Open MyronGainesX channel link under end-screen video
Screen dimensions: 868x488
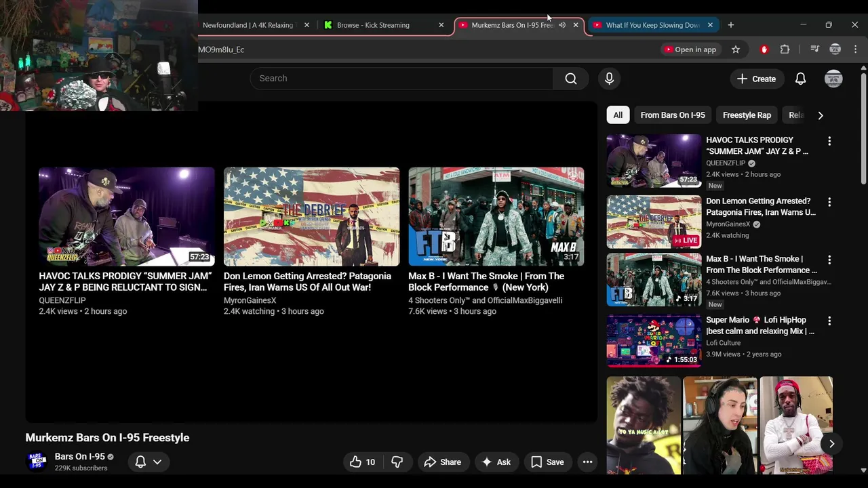click(x=250, y=300)
